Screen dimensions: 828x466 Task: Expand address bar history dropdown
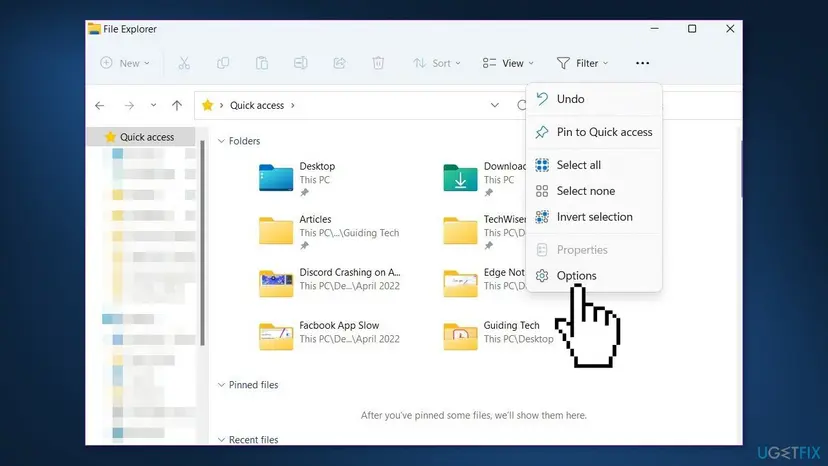(494, 105)
